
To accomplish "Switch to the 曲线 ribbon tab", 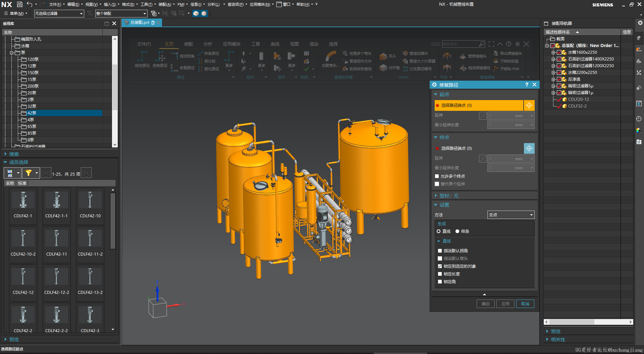I will tap(275, 44).
